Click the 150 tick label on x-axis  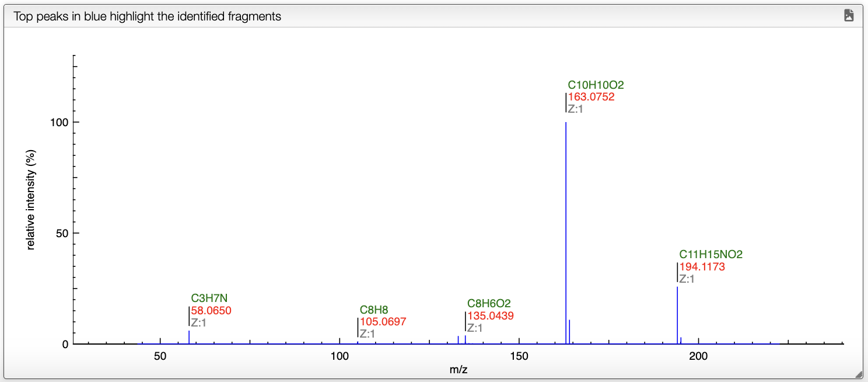(x=519, y=356)
